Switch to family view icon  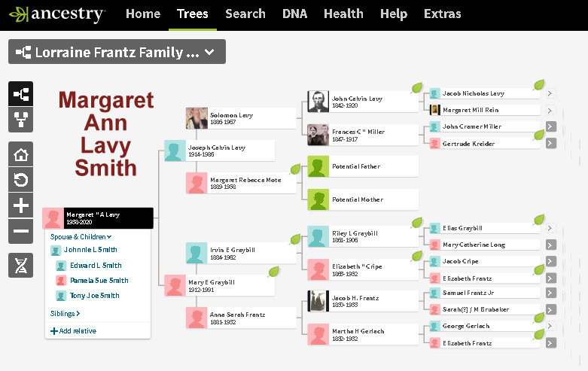click(21, 120)
